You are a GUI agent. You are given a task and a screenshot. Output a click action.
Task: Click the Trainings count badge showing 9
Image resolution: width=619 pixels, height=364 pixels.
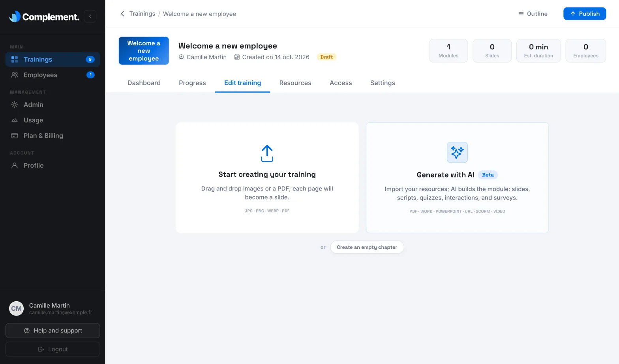[x=90, y=60]
